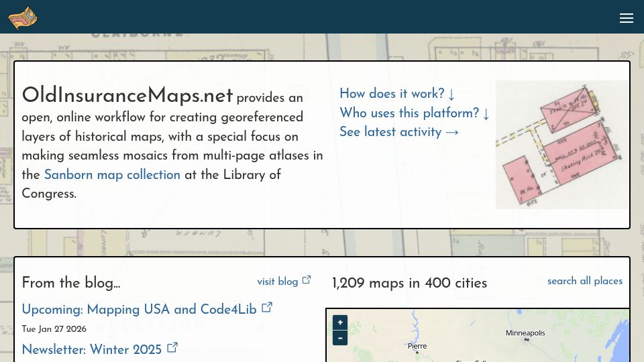Click the 'From the blog...' heading
This screenshot has width=644, height=362.
pyautogui.click(x=71, y=283)
